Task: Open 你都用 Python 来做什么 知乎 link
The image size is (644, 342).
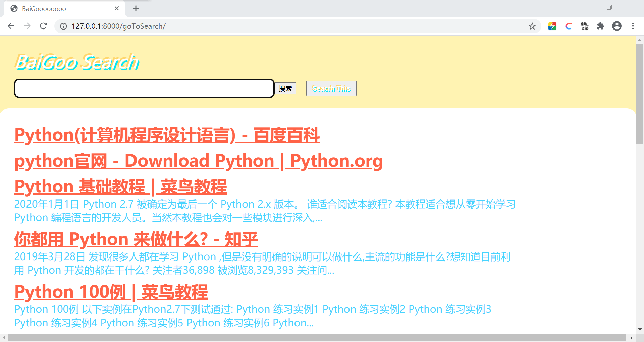Action: pos(136,239)
